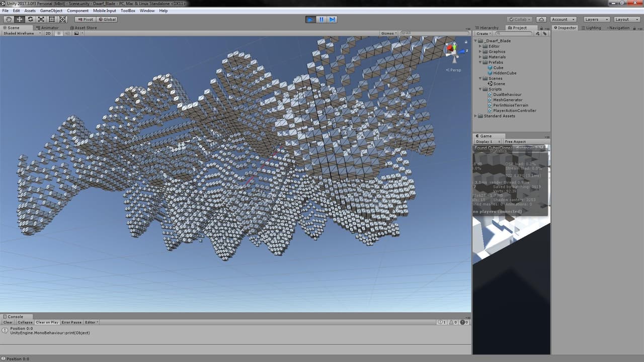
Task: Expand the Editor folder
Action: point(480,46)
